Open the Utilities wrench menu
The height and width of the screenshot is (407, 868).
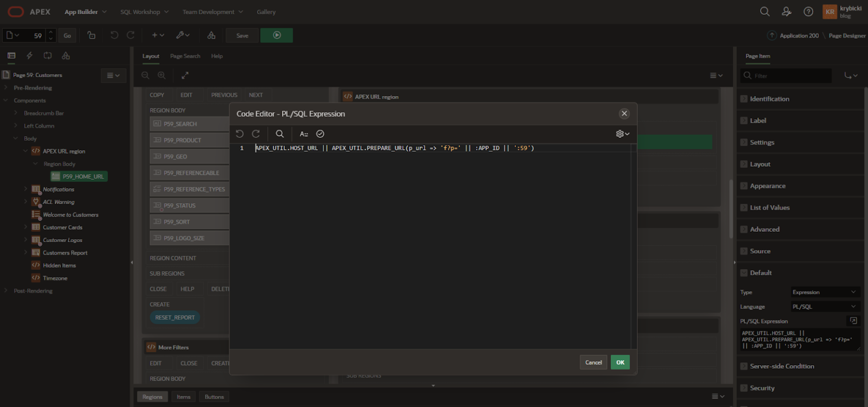pyautogui.click(x=181, y=35)
